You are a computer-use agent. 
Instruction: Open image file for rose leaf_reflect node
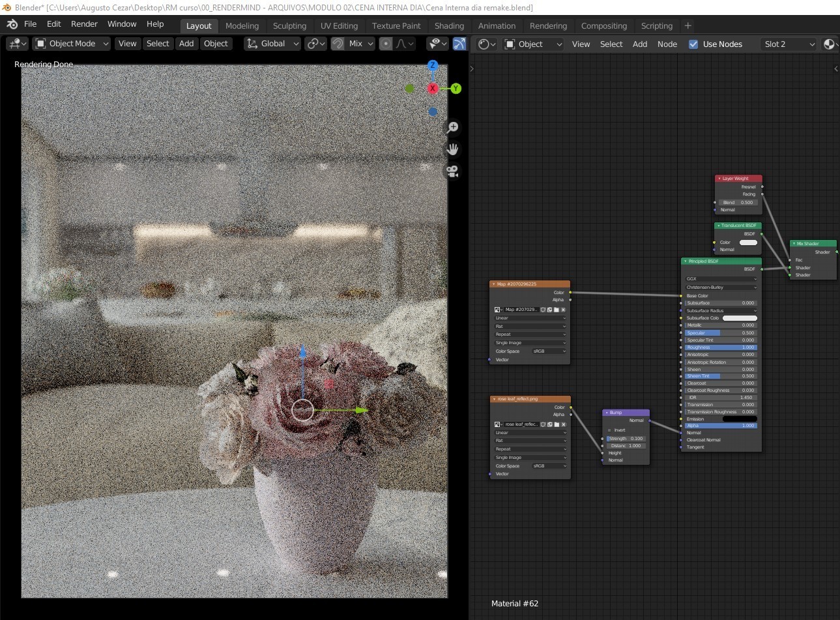[557, 424]
